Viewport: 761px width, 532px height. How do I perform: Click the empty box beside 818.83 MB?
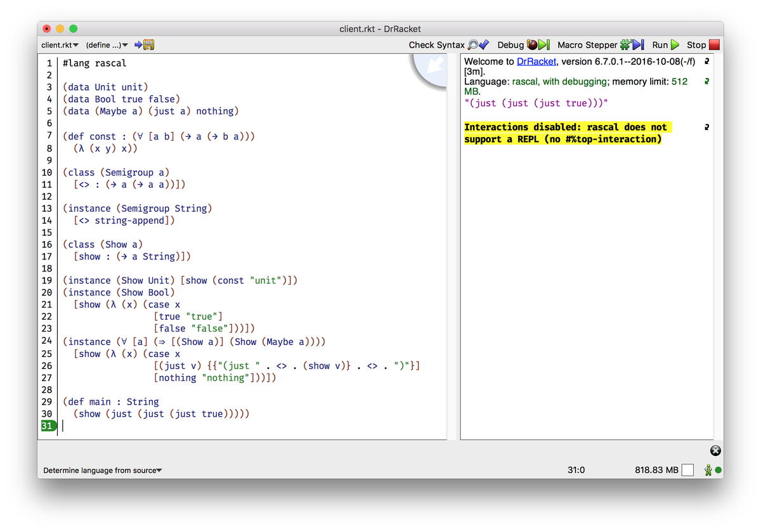688,470
